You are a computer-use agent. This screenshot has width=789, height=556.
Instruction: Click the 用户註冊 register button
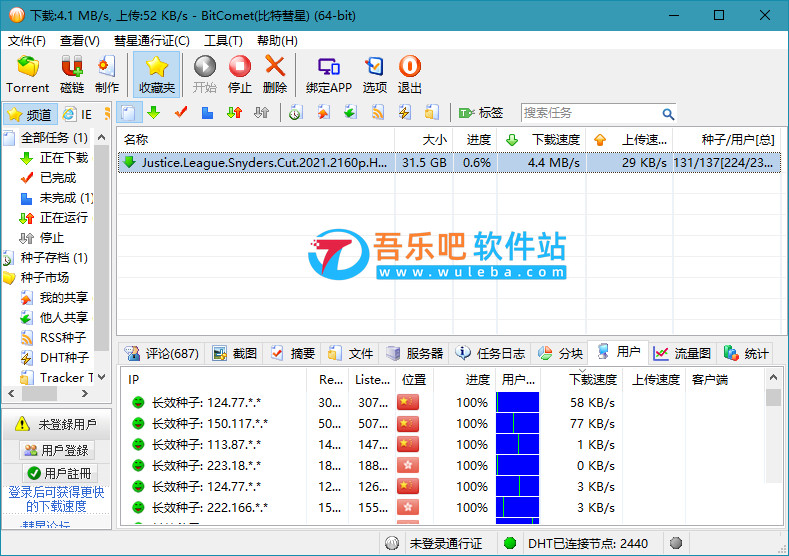60,473
